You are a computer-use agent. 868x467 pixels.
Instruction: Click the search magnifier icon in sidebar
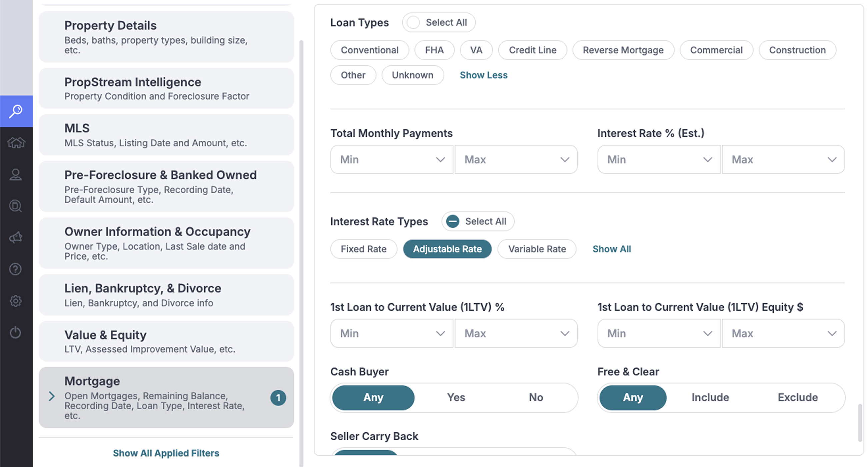tap(16, 111)
